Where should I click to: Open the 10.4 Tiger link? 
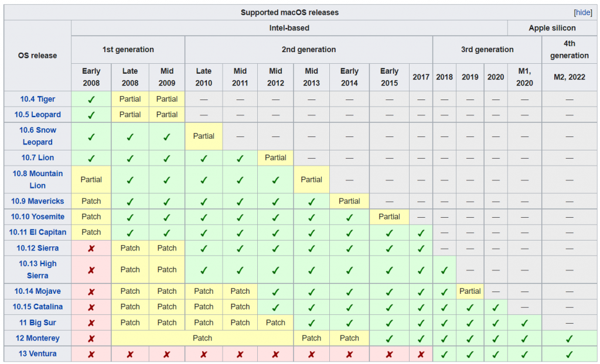[x=37, y=99]
